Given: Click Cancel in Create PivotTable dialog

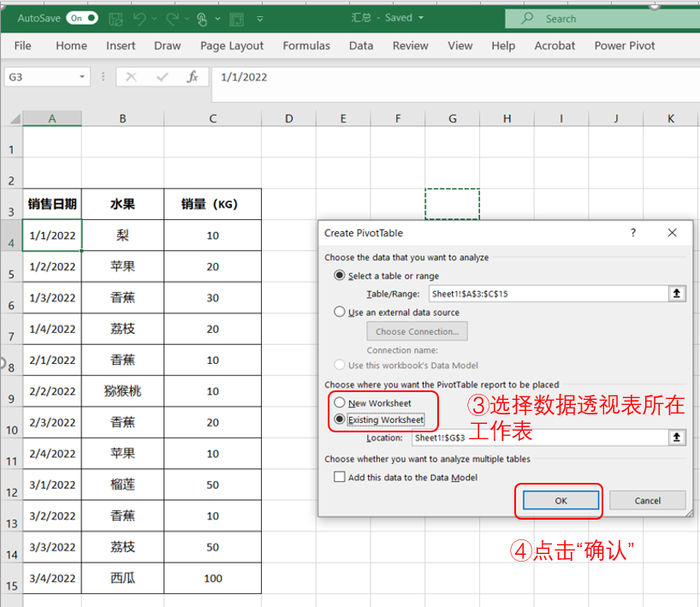Looking at the screenshot, I should point(647,500).
